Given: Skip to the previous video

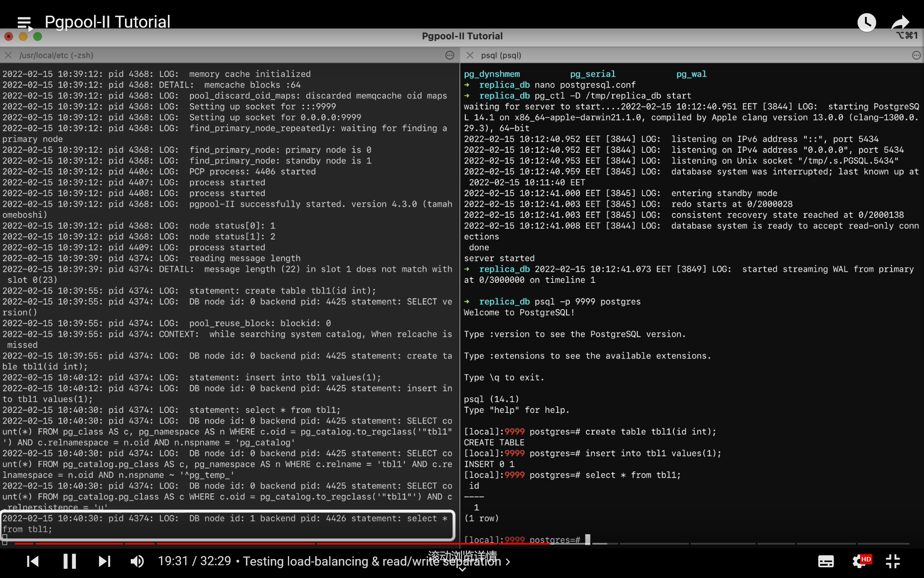Looking at the screenshot, I should tap(33, 561).
